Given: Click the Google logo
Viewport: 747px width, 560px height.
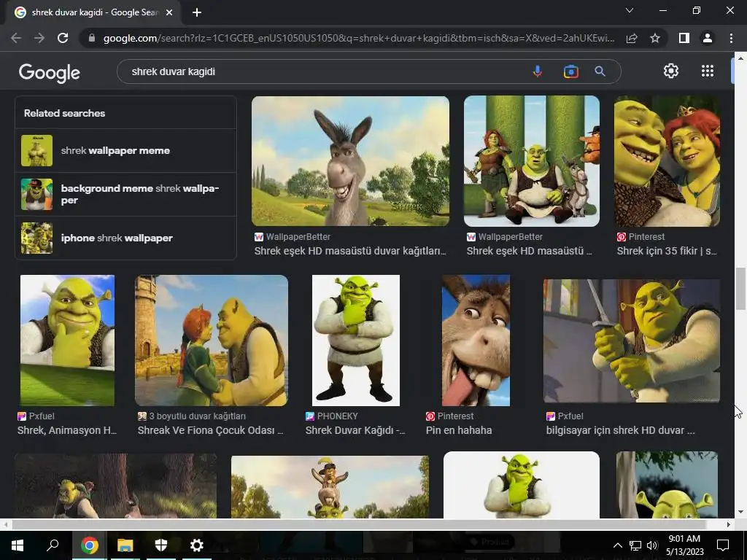Looking at the screenshot, I should coord(49,72).
